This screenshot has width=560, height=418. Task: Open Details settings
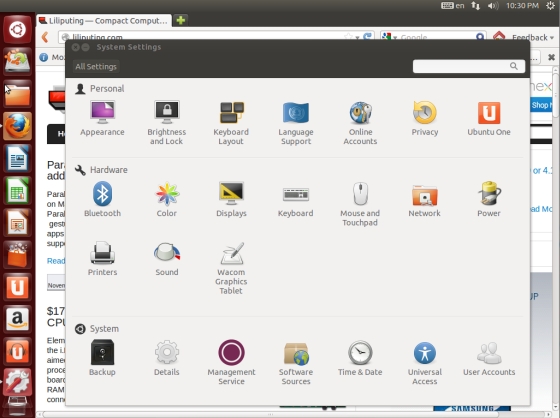point(167,358)
